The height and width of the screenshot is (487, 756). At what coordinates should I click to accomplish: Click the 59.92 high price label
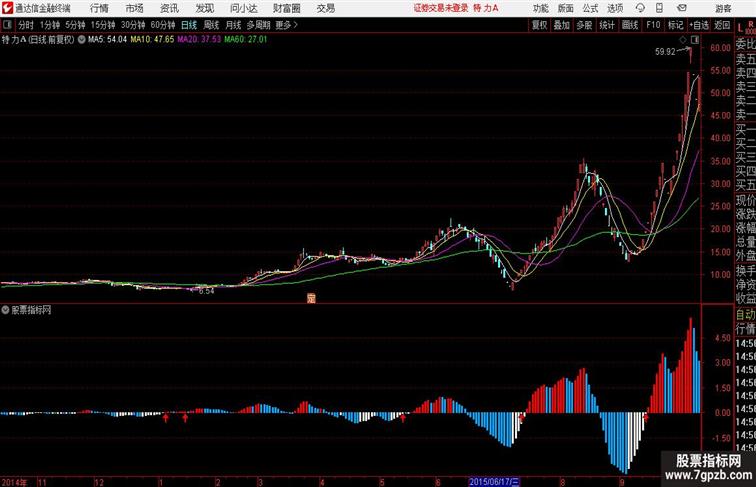(665, 52)
